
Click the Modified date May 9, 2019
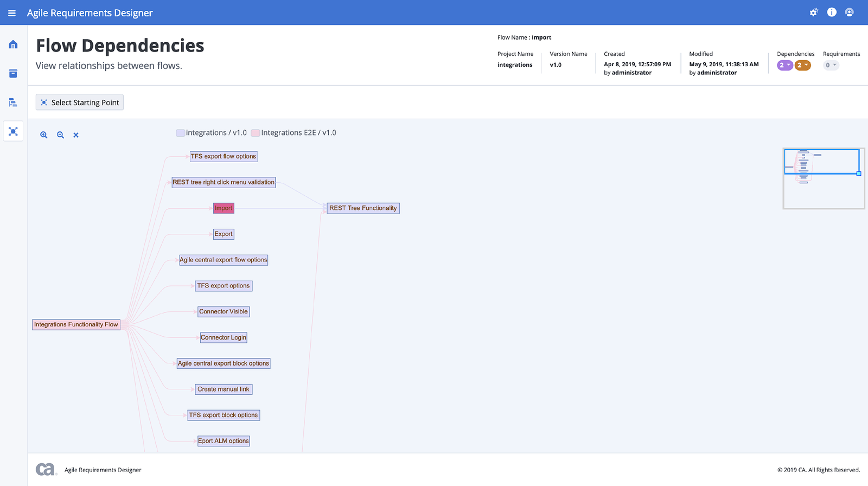[x=724, y=64]
